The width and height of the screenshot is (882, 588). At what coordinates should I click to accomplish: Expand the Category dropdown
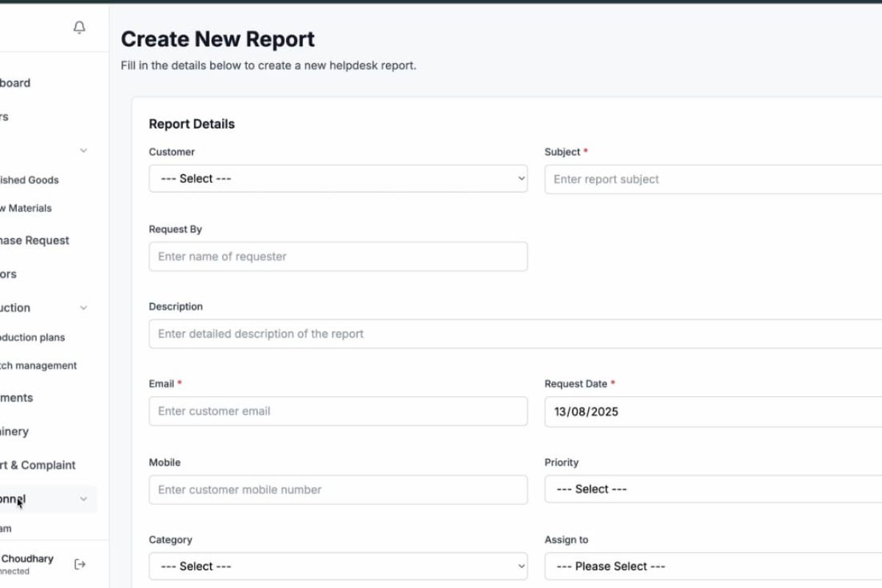click(337, 566)
